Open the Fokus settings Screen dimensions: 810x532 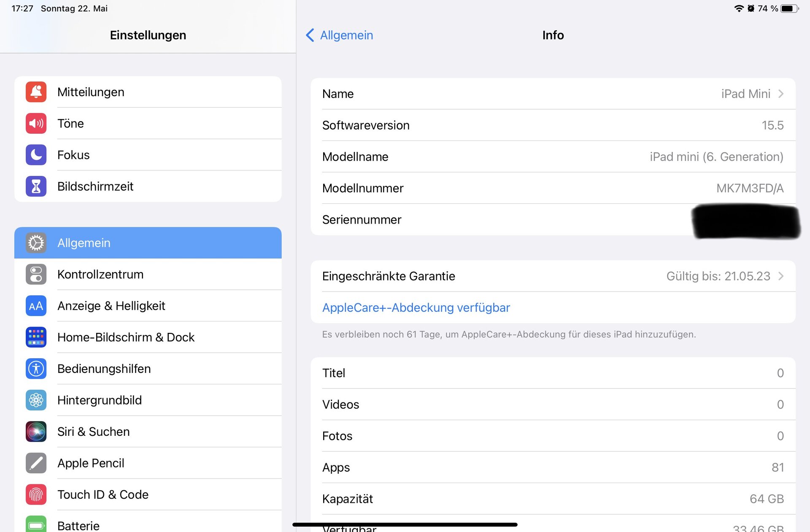pyautogui.click(x=148, y=155)
